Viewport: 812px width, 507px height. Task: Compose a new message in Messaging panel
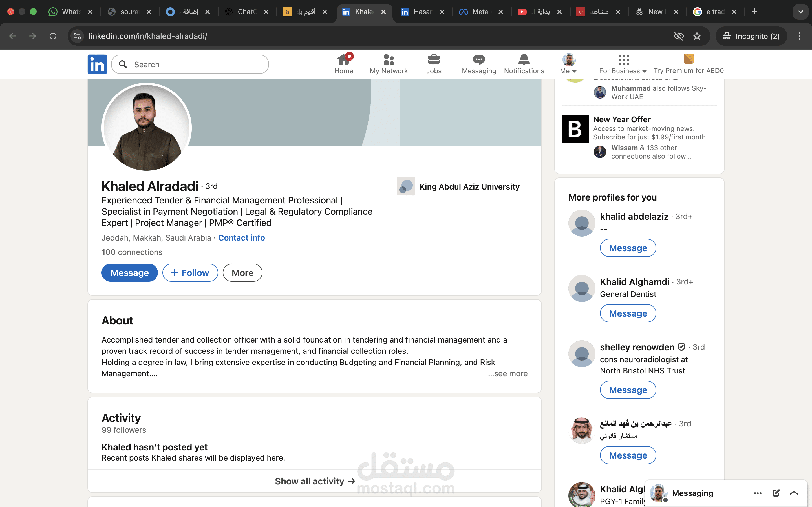pos(776,493)
